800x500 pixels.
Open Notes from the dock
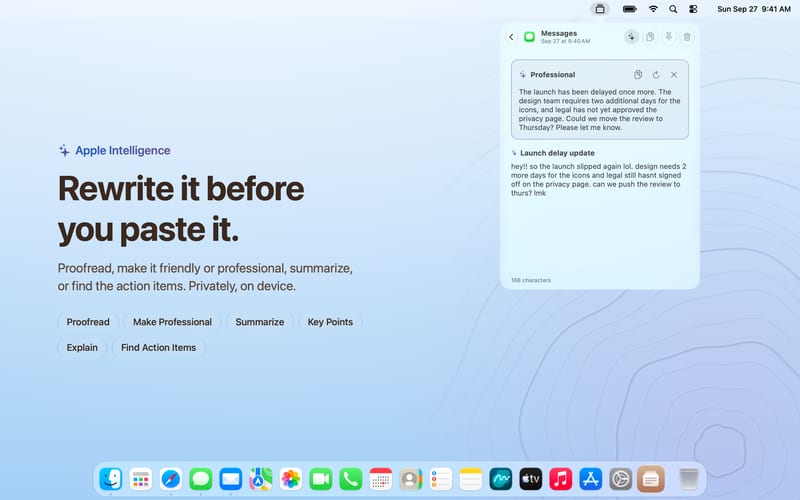[x=471, y=479]
